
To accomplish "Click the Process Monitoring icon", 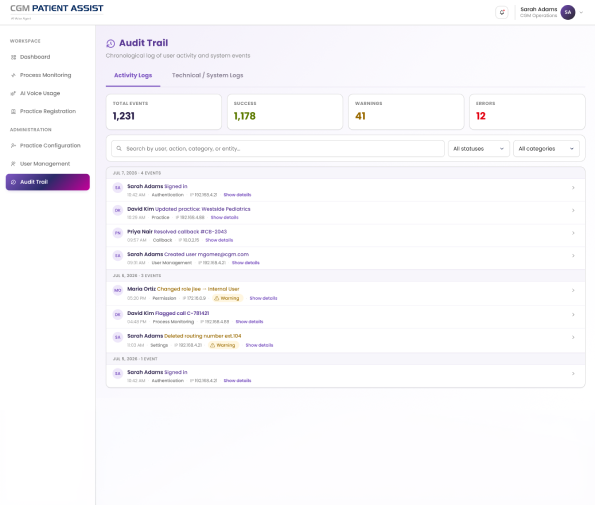I will click(x=13, y=75).
